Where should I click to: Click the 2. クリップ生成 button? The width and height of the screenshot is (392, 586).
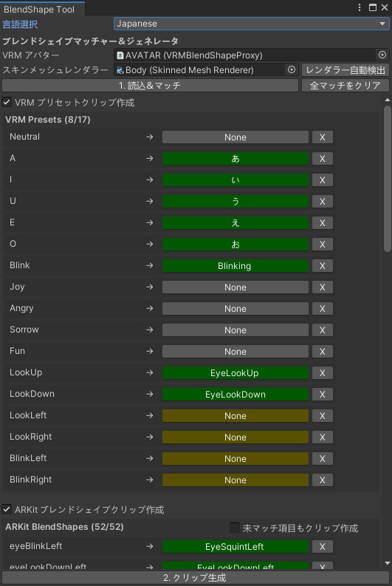[x=194, y=578]
